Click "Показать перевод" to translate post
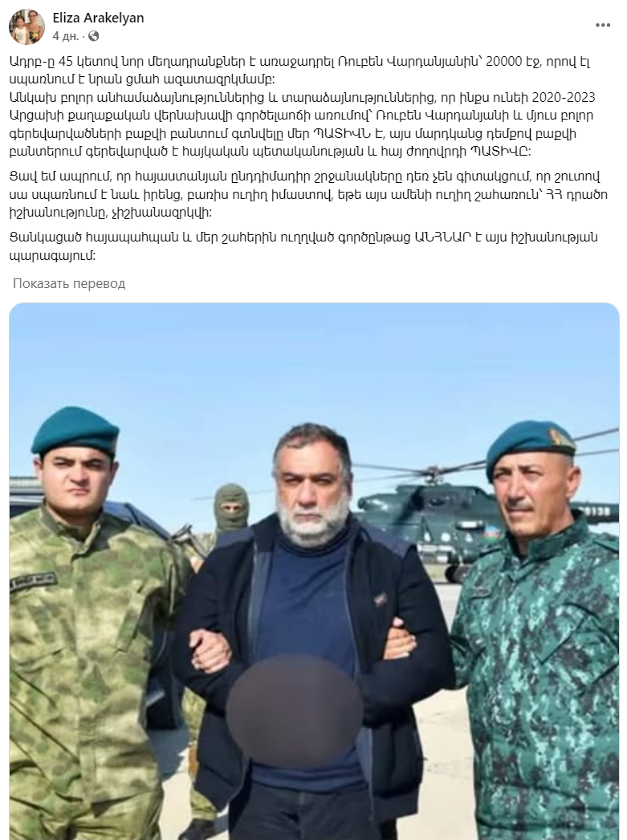This screenshot has width=627, height=840. click(69, 283)
